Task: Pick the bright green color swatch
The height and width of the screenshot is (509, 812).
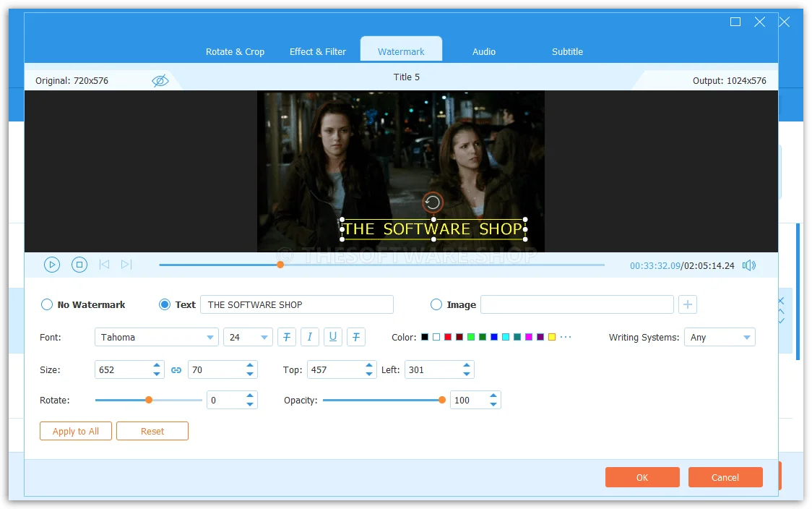Action: click(471, 338)
